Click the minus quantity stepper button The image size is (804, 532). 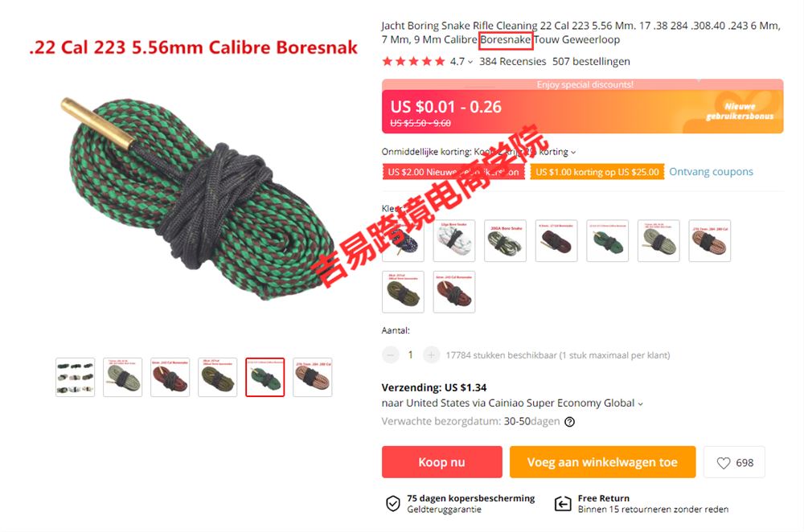tap(390, 354)
